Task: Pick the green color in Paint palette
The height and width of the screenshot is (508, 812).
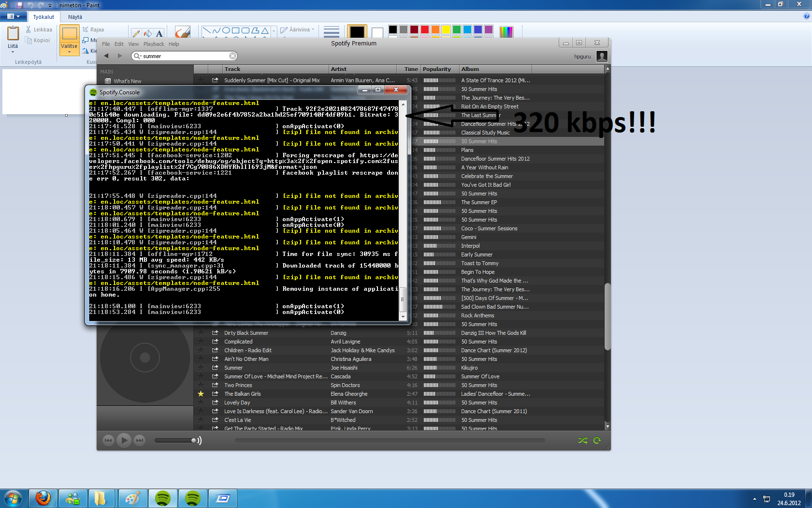Action: pyautogui.click(x=457, y=30)
